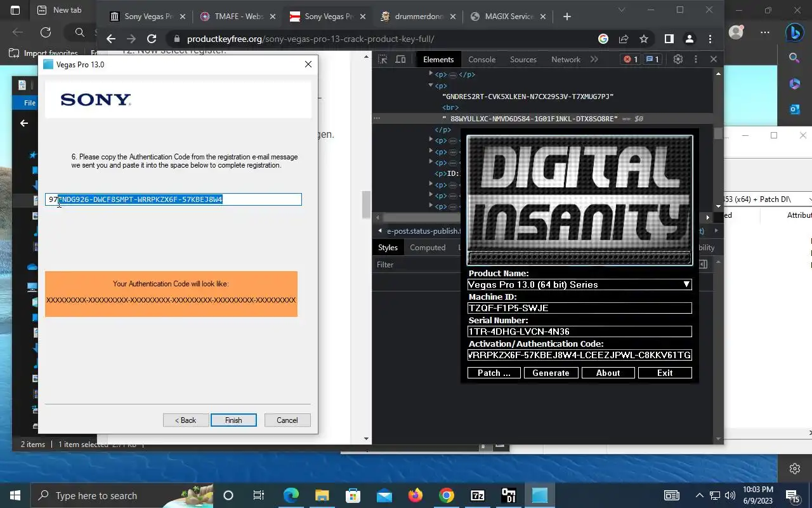Image resolution: width=812 pixels, height=508 pixels.
Task: Click the About button
Action: 608,373
